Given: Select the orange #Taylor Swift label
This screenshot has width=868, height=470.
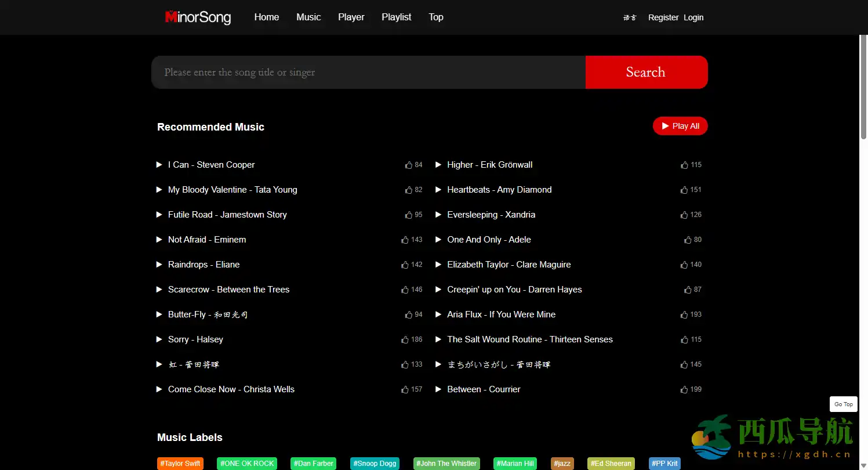Looking at the screenshot, I should 180,464.
